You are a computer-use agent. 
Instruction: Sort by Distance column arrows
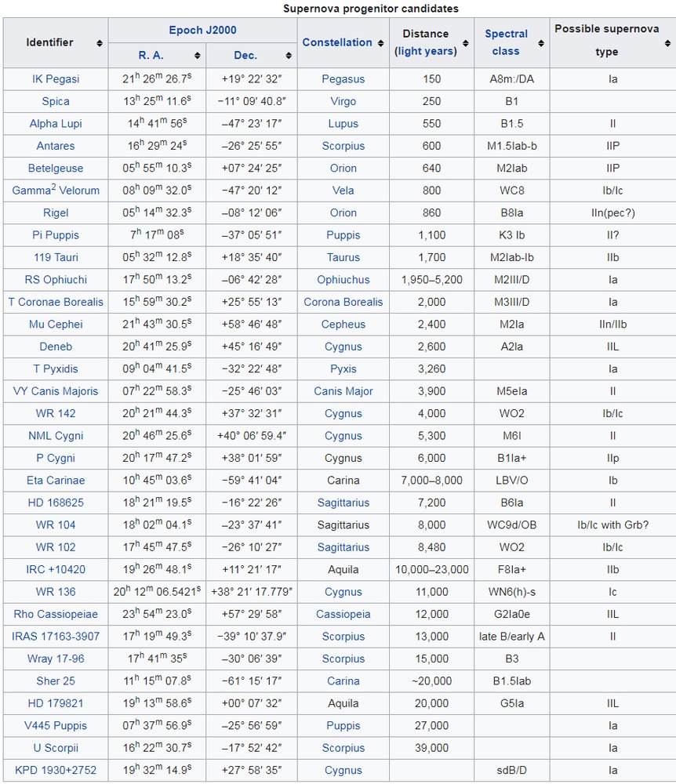point(465,43)
